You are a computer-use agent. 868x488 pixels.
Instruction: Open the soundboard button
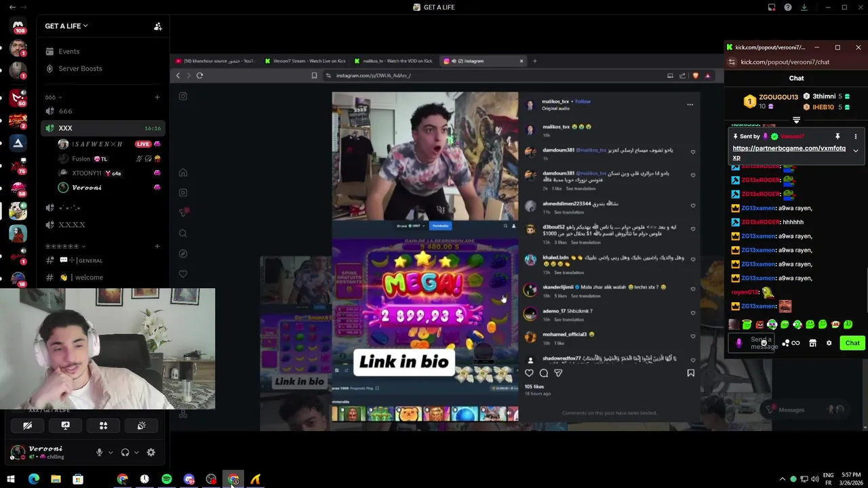[x=142, y=426]
